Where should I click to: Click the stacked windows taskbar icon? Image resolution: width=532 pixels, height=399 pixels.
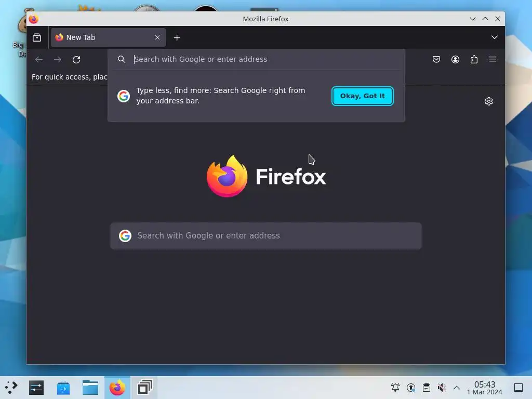tap(144, 388)
